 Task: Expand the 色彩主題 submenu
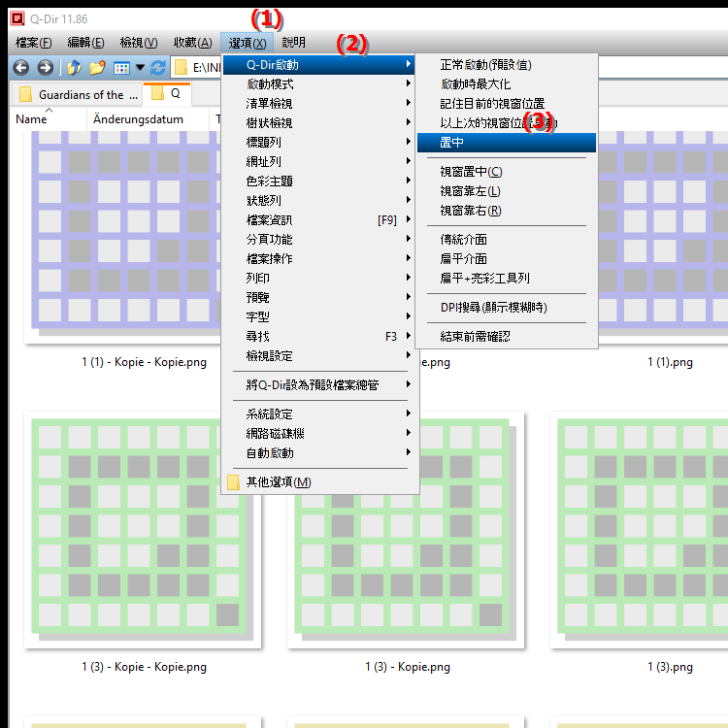[x=270, y=181]
